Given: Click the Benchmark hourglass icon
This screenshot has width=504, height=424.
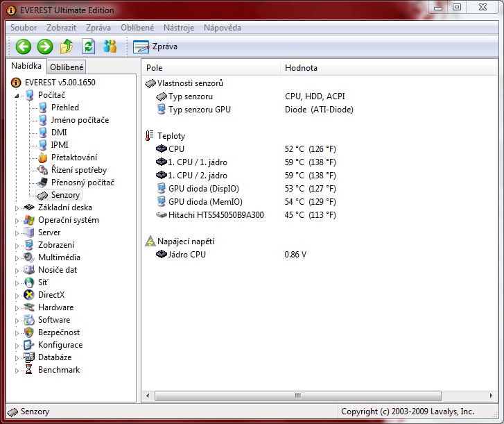Looking at the screenshot, I should pos(29,370).
